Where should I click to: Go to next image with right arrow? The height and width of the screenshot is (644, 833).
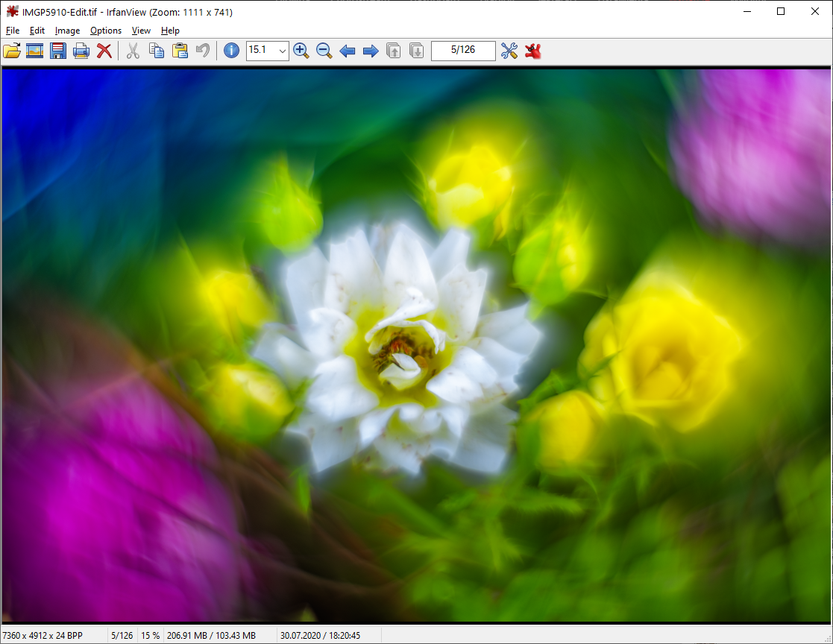pos(370,51)
